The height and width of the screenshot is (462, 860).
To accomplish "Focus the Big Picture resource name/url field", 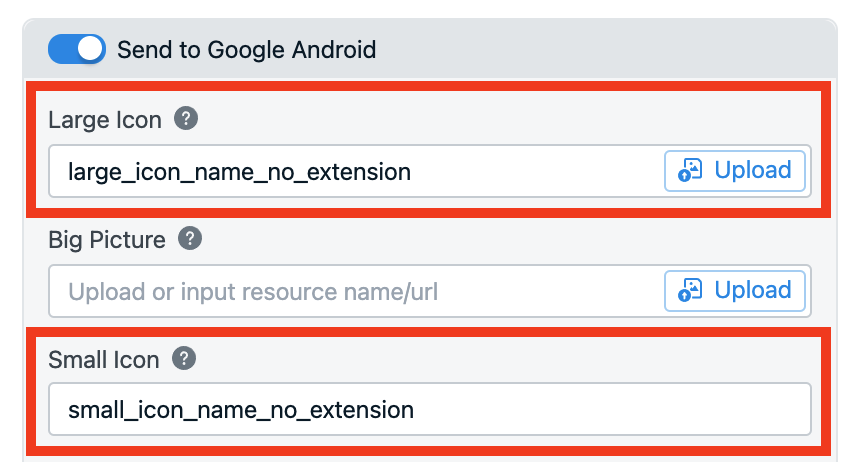I will coord(357,291).
